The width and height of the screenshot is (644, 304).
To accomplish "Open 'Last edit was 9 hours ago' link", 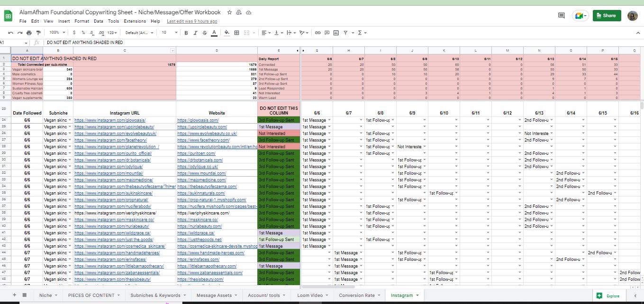I will click(x=192, y=21).
